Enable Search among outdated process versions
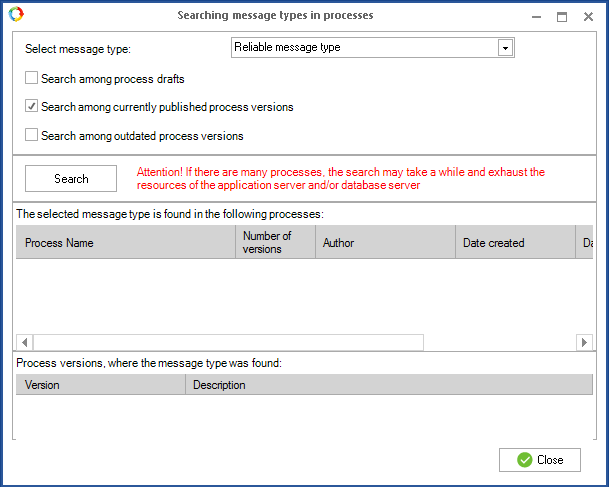This screenshot has height=487, width=609. point(32,135)
